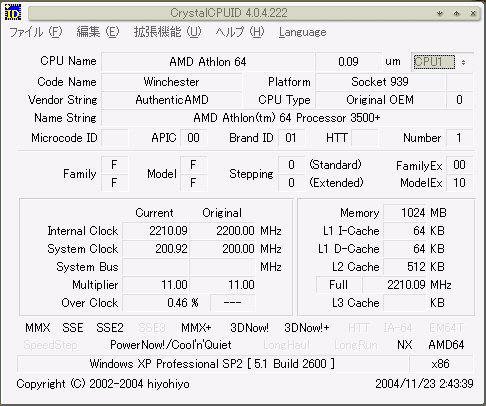The width and height of the screenshot is (486, 406).
Task: Click the CPU1 dropdown arrow
Action: tap(463, 62)
